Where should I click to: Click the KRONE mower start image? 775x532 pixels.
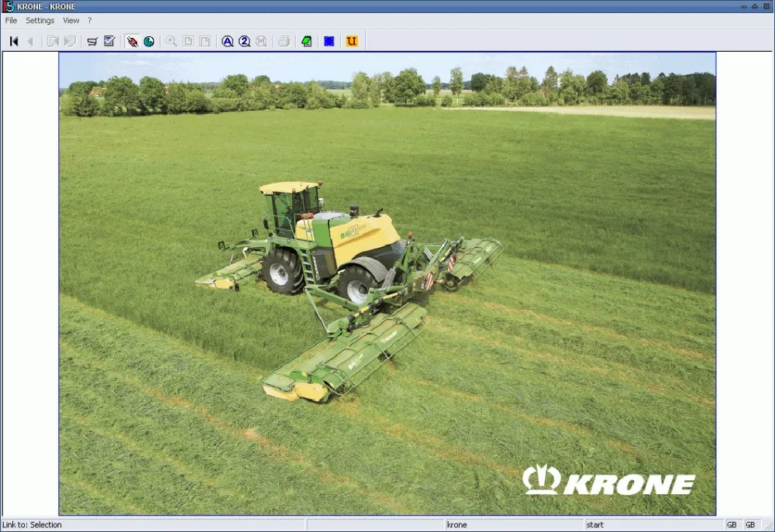(387, 283)
